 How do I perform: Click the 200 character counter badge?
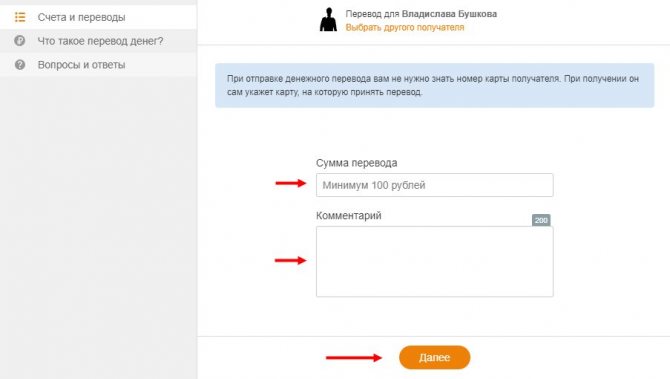pyautogui.click(x=541, y=220)
